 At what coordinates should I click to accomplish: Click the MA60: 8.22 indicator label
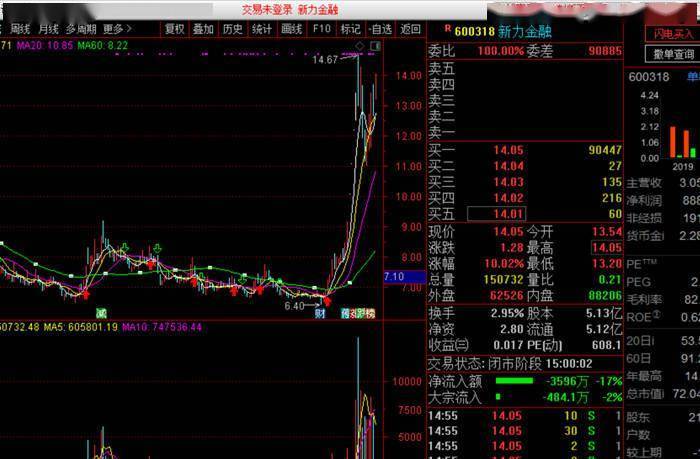tap(103, 46)
